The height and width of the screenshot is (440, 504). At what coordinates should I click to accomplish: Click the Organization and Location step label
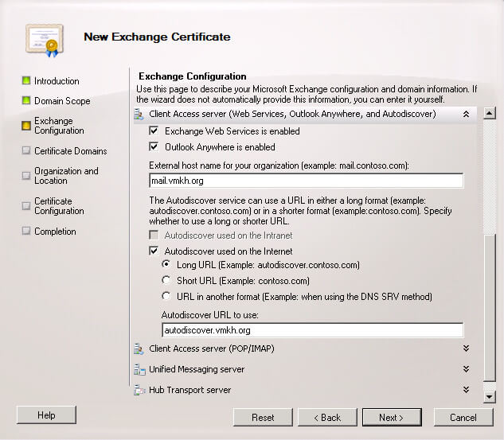click(x=66, y=176)
